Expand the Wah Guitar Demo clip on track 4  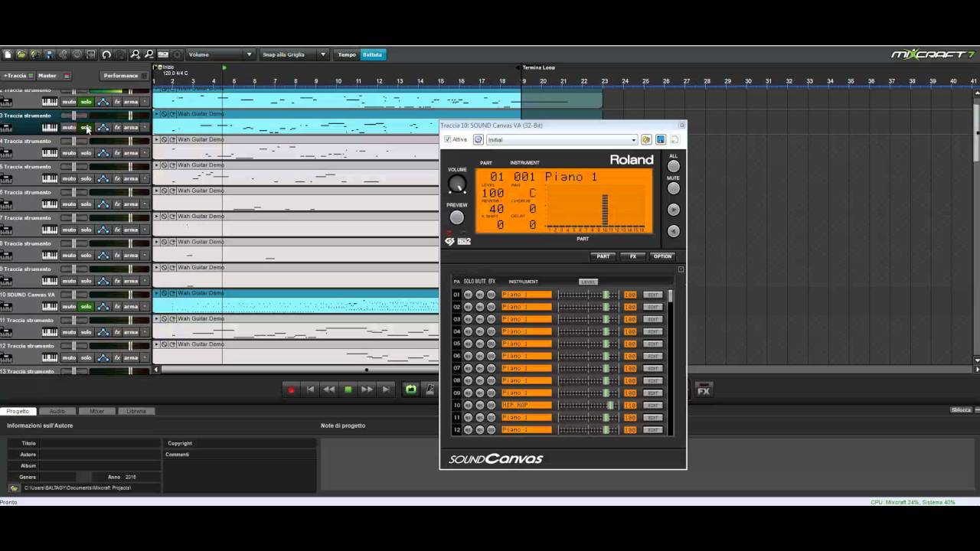coord(157,139)
